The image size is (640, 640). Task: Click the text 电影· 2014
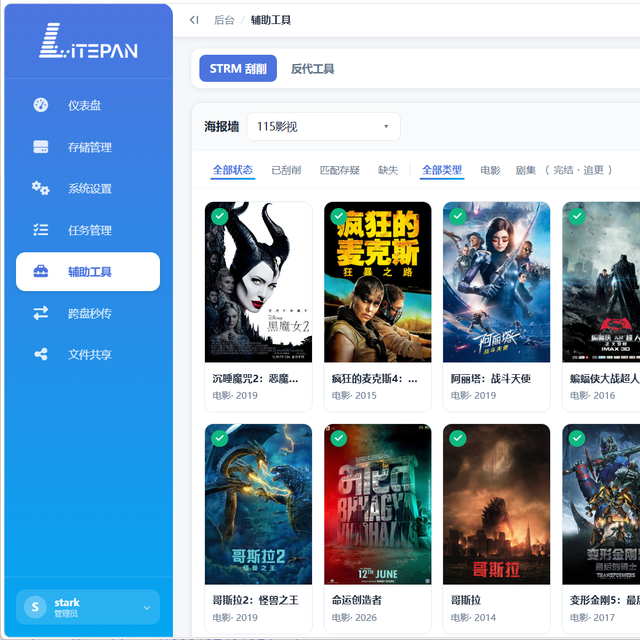(473, 618)
